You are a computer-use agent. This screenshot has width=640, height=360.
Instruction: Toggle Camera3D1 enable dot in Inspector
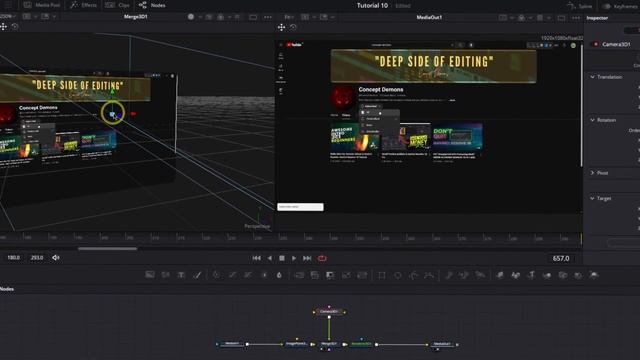coord(596,44)
